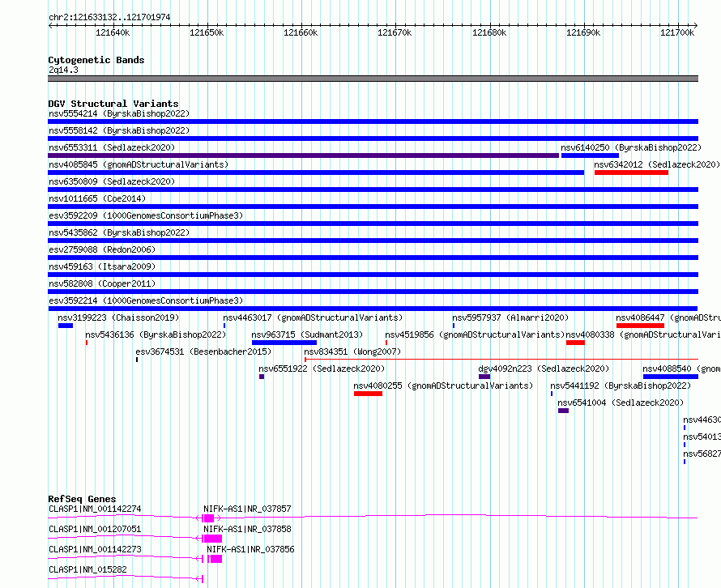Open CLASP1|NM_001142274 gene label
The image size is (721, 588).
coord(95,509)
